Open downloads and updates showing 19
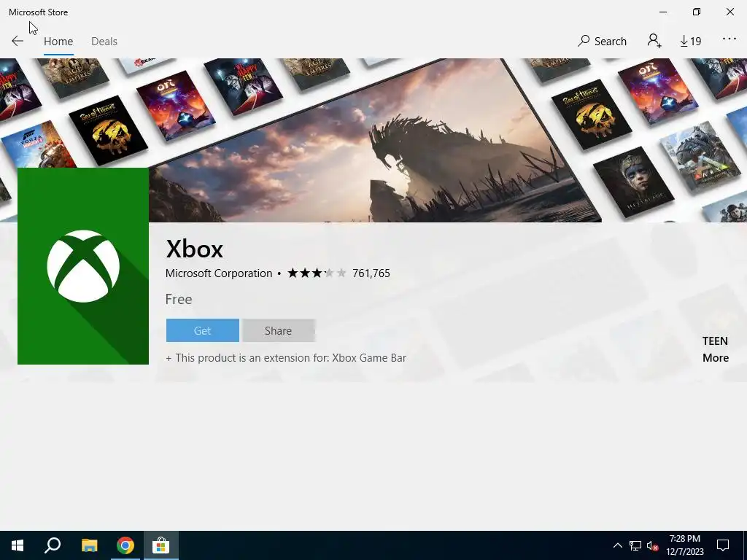Viewport: 747px width, 560px height. (x=690, y=42)
